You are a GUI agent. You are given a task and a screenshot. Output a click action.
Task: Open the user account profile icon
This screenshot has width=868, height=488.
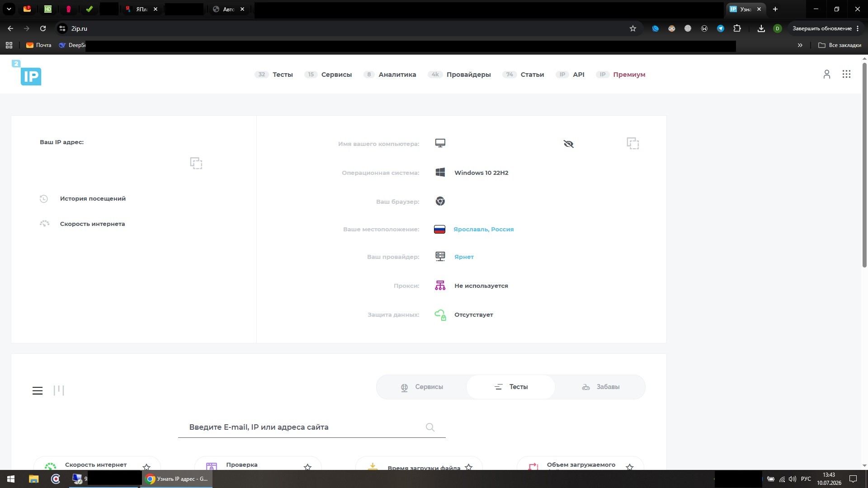[x=827, y=75]
